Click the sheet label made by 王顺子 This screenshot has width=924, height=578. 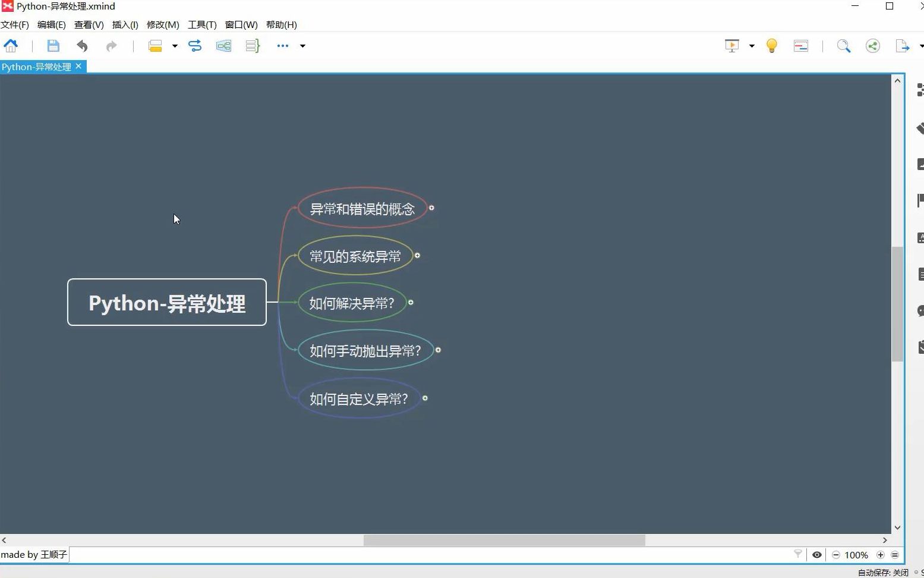(34, 554)
